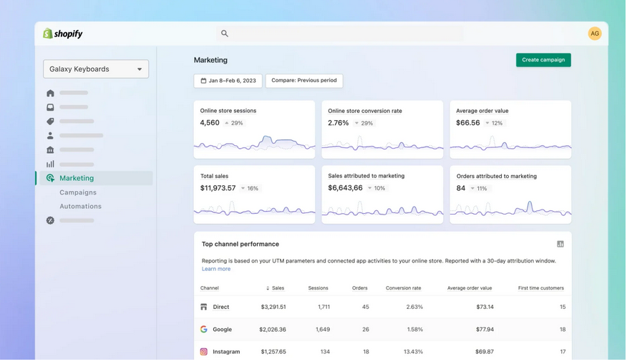Open the Analytics bar chart icon
The width and height of the screenshot is (632, 364).
click(50, 164)
